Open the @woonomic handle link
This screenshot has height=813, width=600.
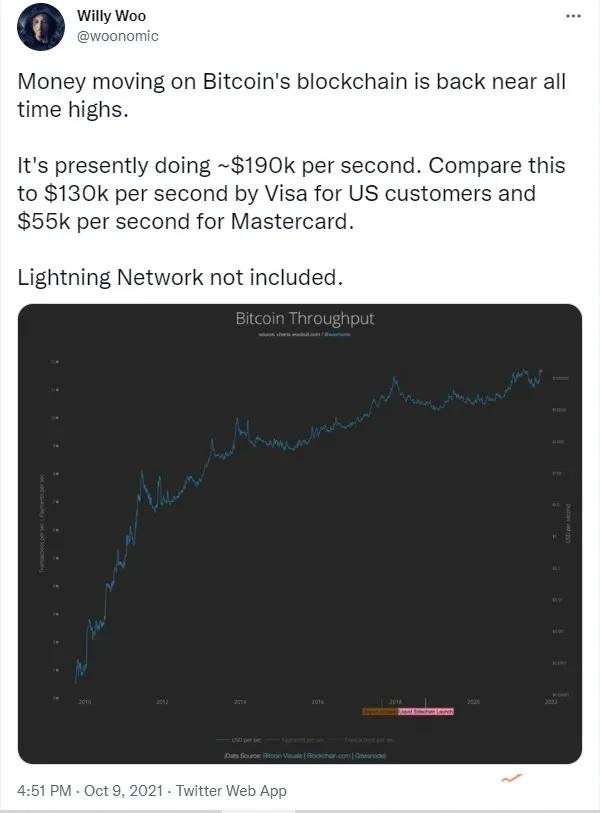coord(117,36)
